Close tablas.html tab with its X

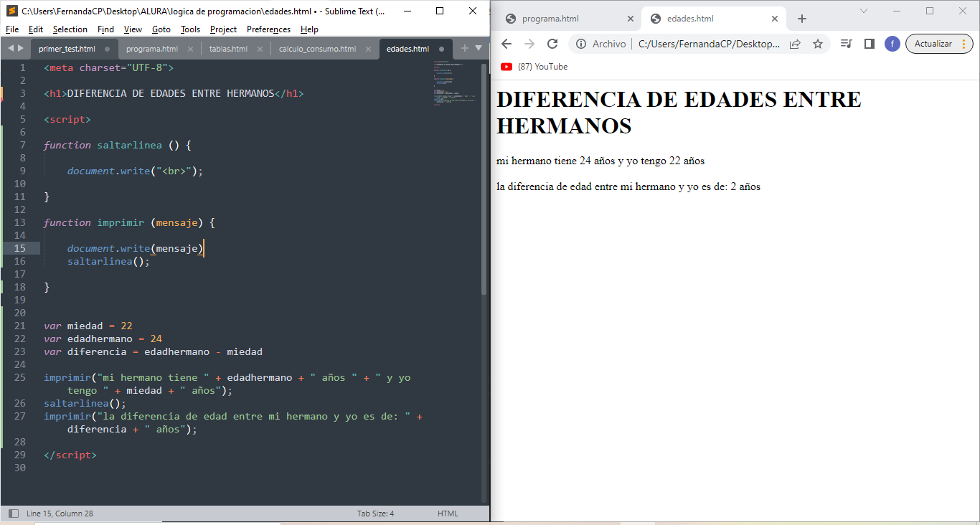click(260, 49)
